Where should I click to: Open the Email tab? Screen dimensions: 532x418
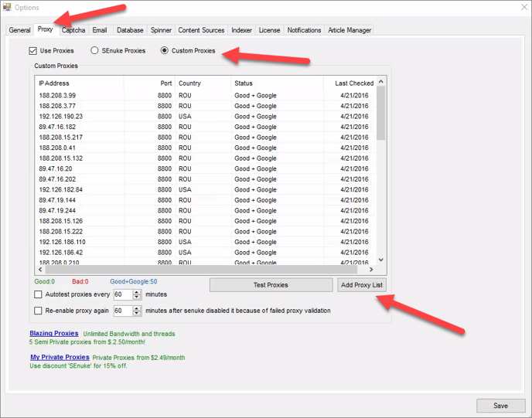(x=100, y=30)
